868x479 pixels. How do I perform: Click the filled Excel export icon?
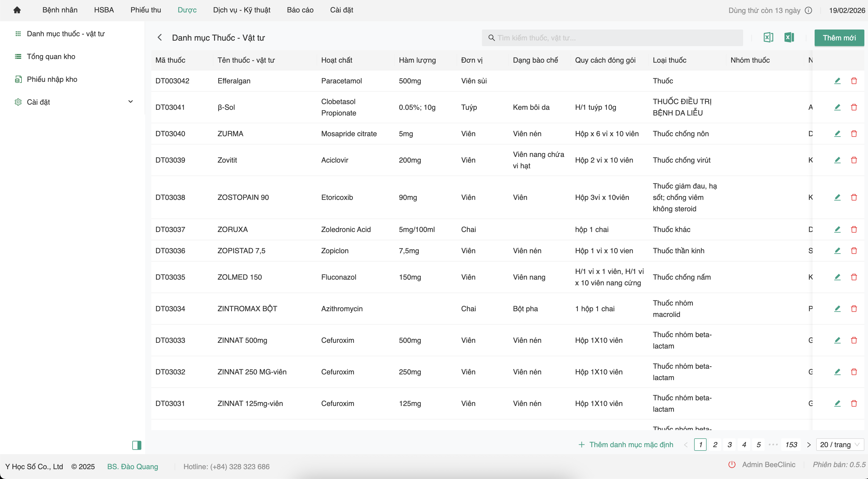pos(789,37)
